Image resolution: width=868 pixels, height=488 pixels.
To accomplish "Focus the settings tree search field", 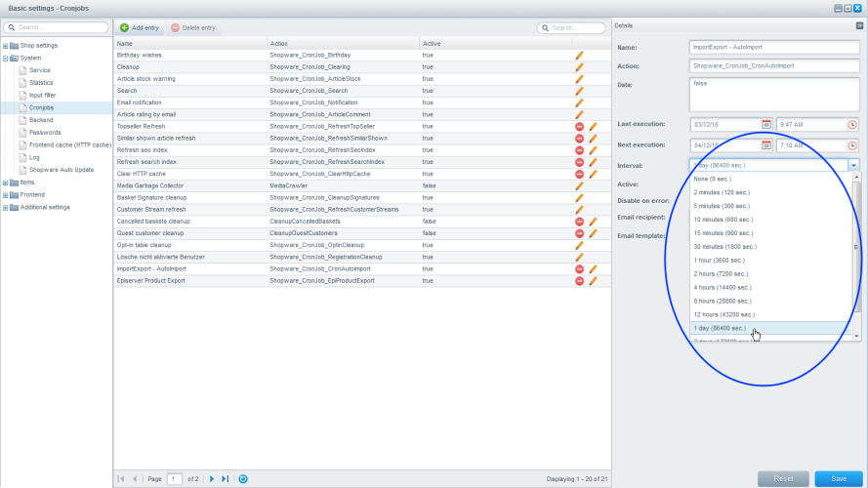I will point(56,27).
